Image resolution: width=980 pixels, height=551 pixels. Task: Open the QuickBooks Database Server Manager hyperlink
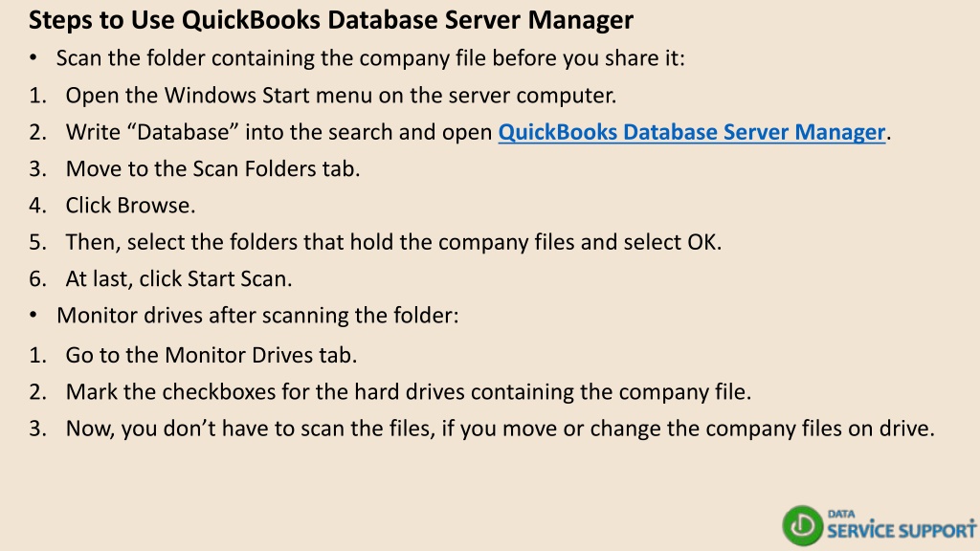click(692, 132)
